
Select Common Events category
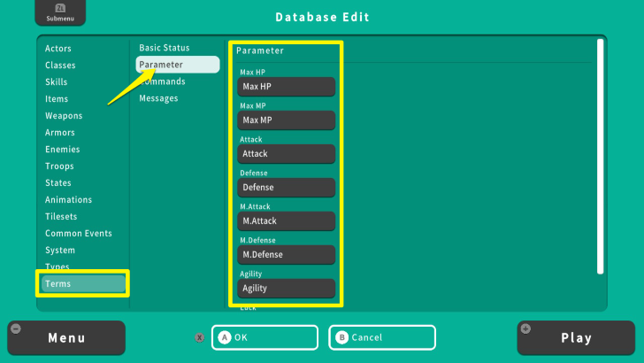tap(79, 234)
